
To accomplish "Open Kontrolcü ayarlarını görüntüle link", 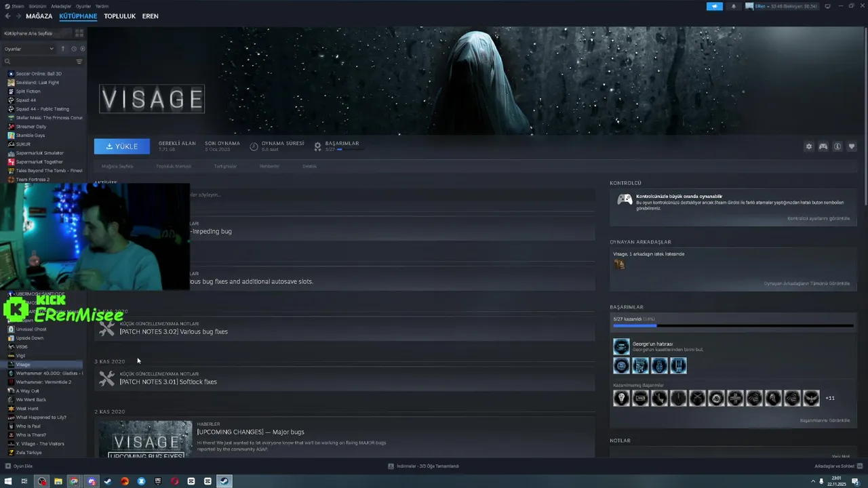I will (x=818, y=218).
